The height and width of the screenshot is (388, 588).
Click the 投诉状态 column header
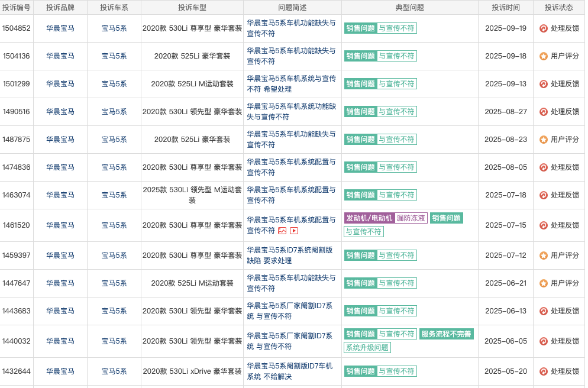(559, 8)
